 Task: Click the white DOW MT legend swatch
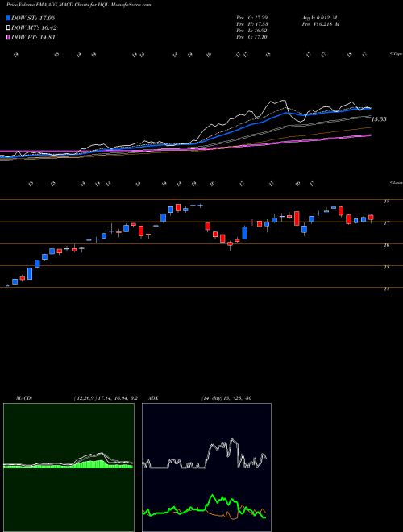coord(9,28)
